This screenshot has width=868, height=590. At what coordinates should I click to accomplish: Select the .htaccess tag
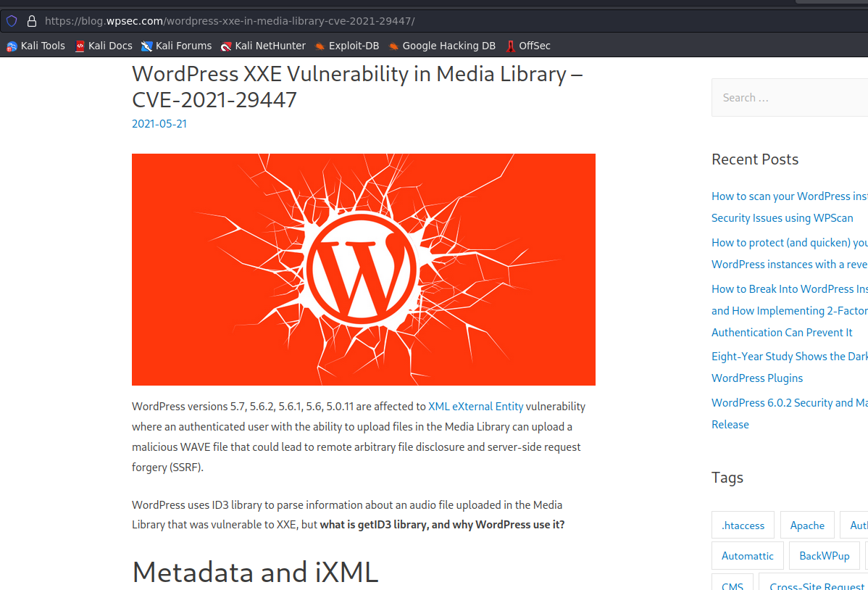click(743, 525)
